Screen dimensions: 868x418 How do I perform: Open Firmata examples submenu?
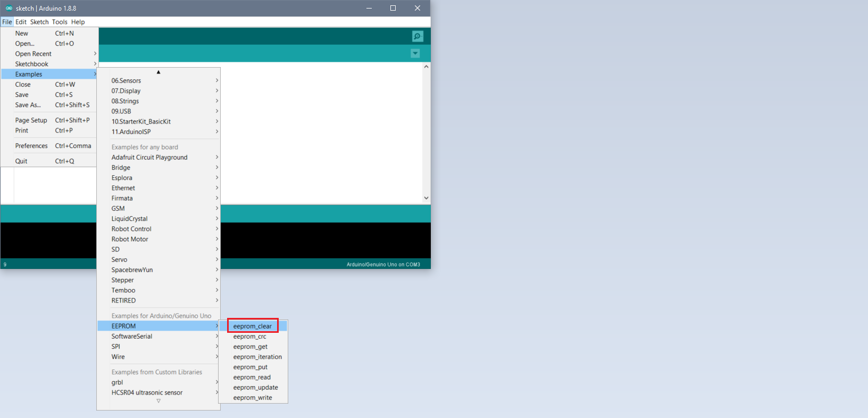coord(158,198)
